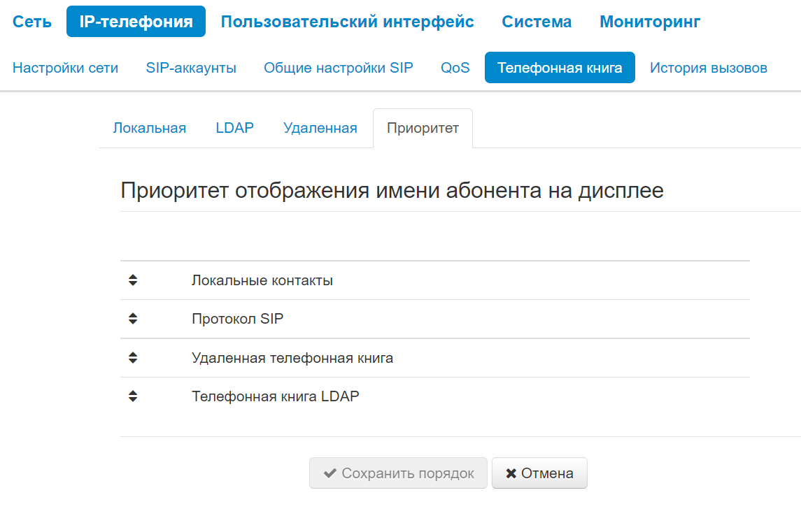Select the IP-телефония main menu

[136, 22]
